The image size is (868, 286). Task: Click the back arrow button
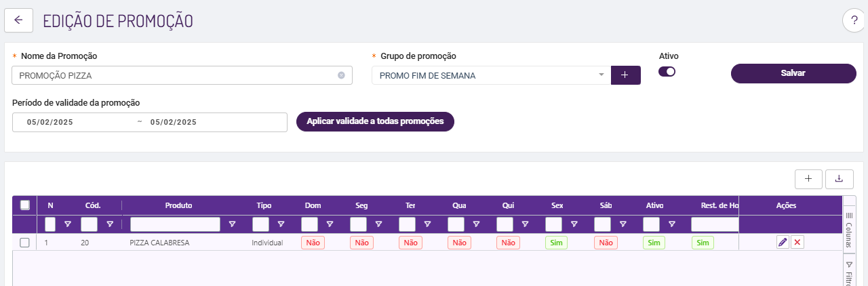18,20
